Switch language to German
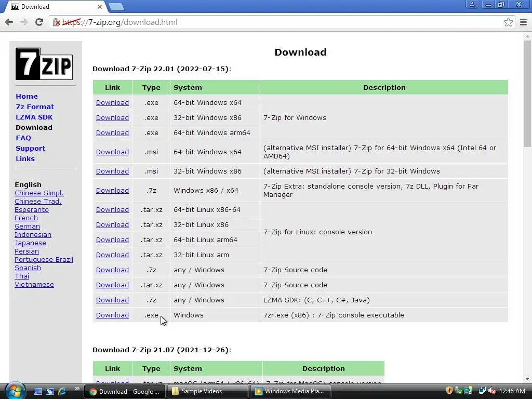Viewport: 532px width, 399px height. (x=27, y=227)
